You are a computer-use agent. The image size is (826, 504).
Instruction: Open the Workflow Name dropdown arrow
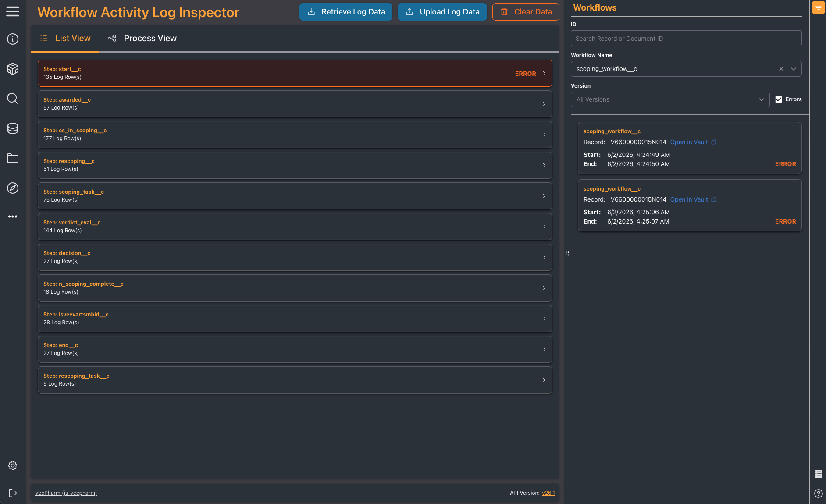point(793,69)
